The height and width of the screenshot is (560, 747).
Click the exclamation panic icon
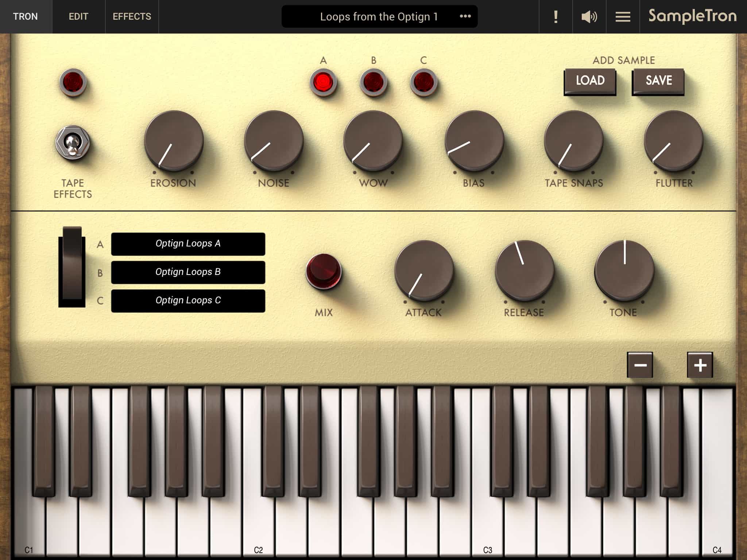pyautogui.click(x=556, y=16)
